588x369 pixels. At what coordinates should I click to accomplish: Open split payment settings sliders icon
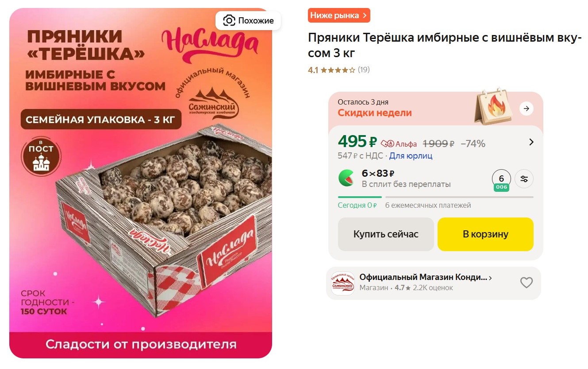pos(524,179)
